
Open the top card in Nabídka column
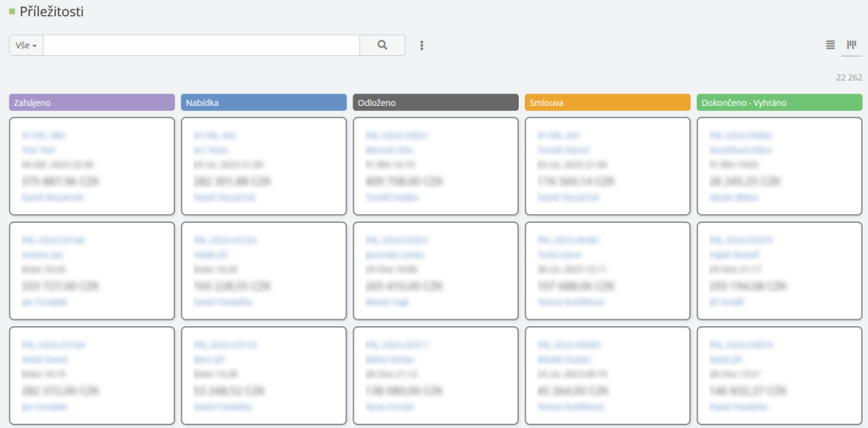(264, 166)
